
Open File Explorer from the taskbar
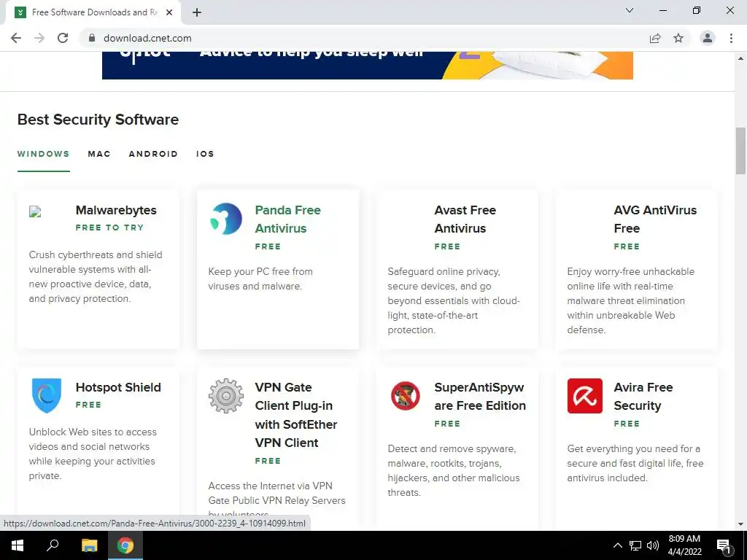pyautogui.click(x=89, y=545)
